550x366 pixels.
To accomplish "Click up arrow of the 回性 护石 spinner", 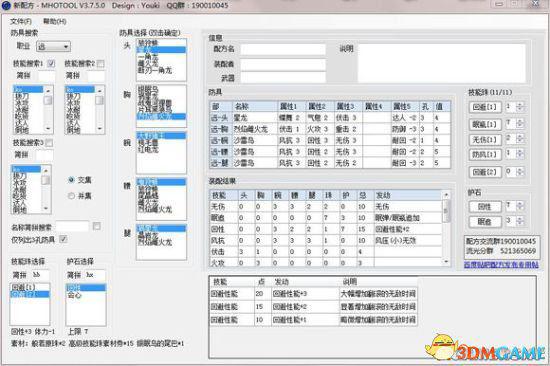I will click(x=520, y=204).
